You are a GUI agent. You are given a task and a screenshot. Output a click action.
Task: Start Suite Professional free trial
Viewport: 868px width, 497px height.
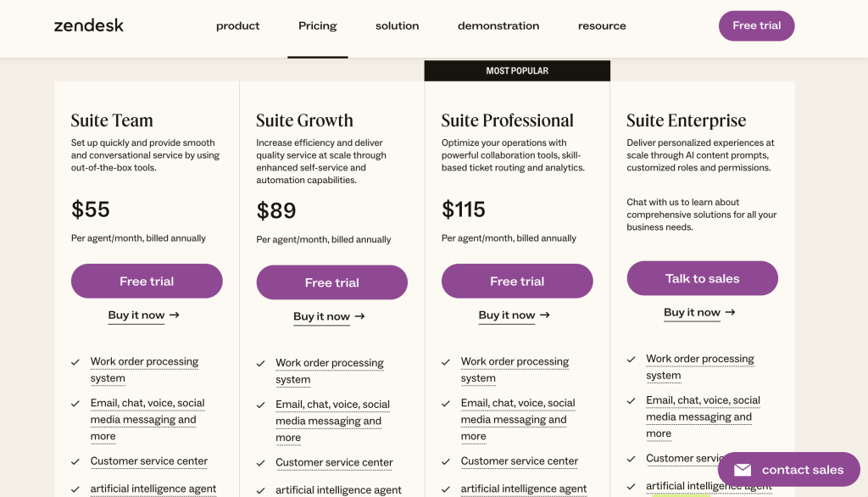coord(517,281)
